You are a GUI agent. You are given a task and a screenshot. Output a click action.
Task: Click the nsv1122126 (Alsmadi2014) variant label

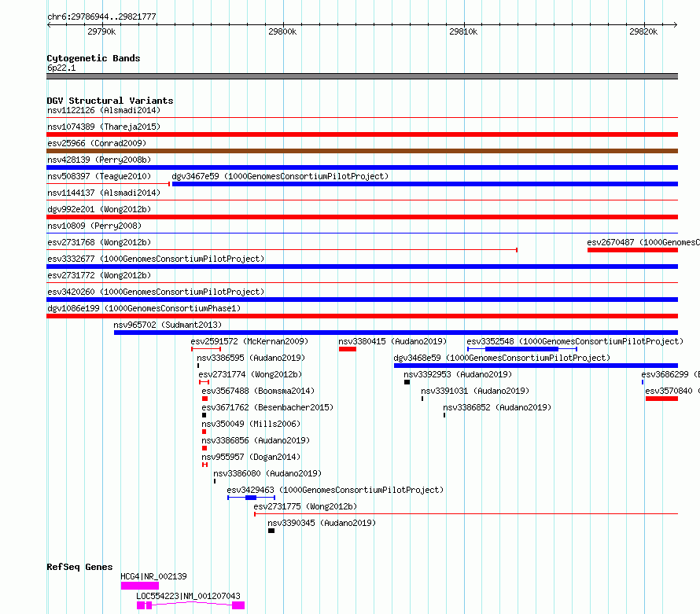pos(104,110)
